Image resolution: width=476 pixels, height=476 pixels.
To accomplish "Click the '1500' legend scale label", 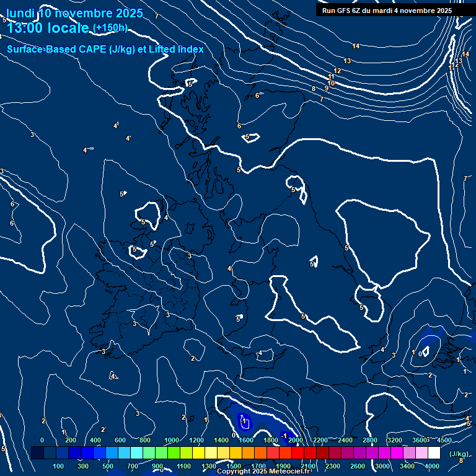I will coord(234,466).
